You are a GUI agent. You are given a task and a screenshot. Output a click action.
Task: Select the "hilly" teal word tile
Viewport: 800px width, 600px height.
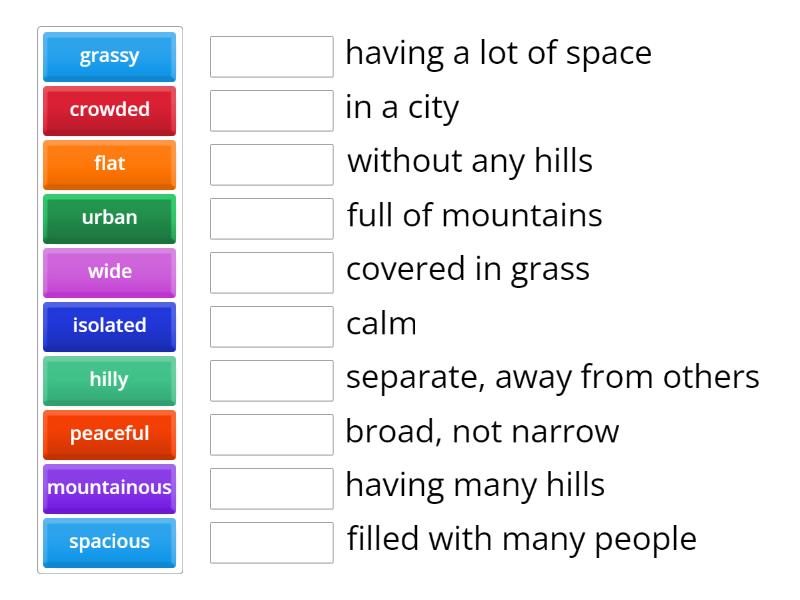[109, 381]
